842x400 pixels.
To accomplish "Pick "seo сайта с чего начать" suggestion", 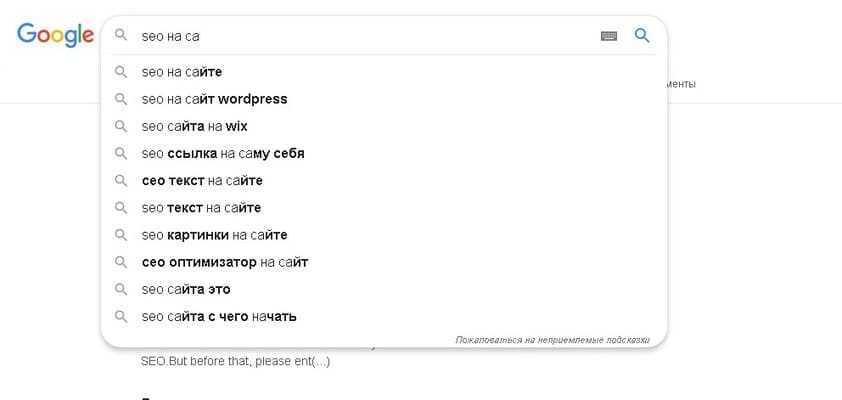I will pos(219,316).
